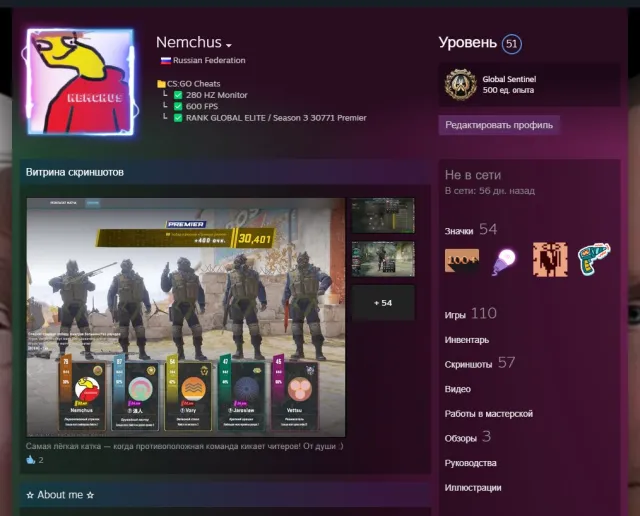The image size is (640, 516).
Task: Click the checkmark beside RANK GLOBAL ELITE
Action: coord(178,118)
